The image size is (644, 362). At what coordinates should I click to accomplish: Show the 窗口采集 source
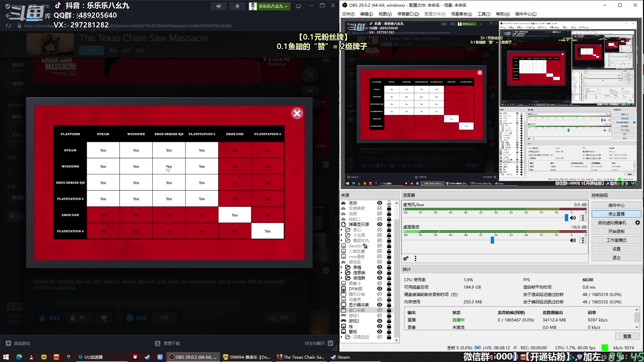tap(380, 310)
